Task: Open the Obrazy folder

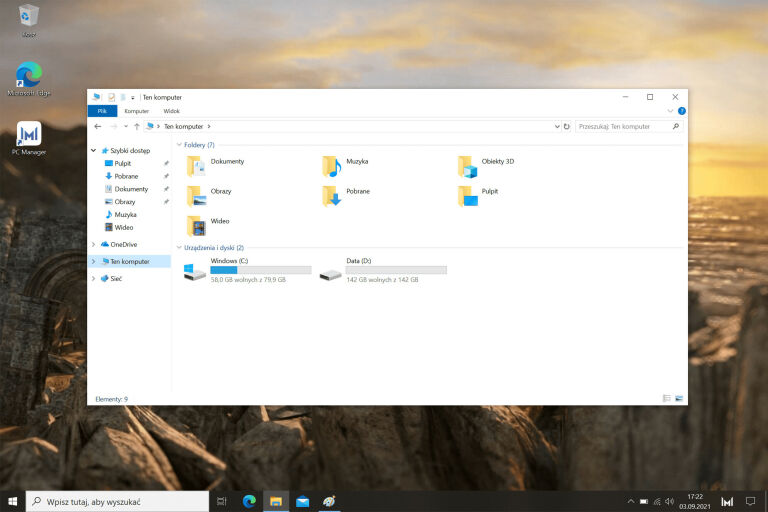Action: [x=209, y=196]
